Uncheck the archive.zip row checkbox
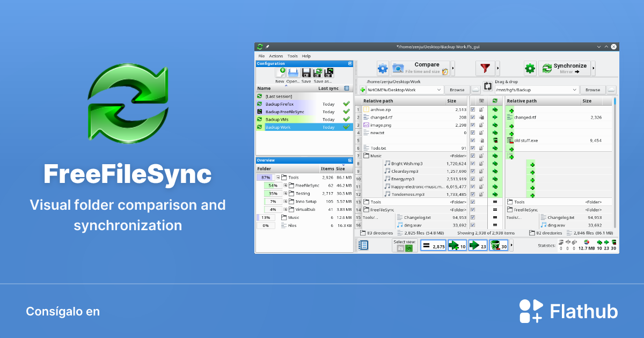The width and height of the screenshot is (644, 338). click(473, 109)
